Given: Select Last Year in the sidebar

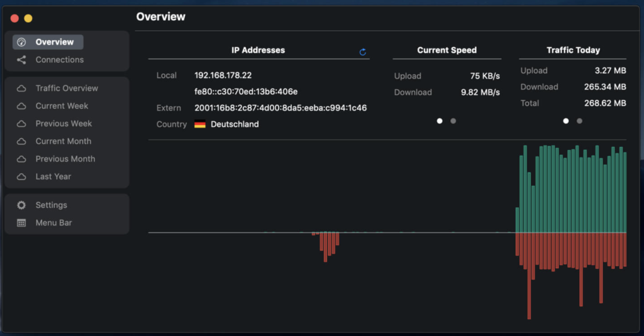Looking at the screenshot, I should click(53, 176).
